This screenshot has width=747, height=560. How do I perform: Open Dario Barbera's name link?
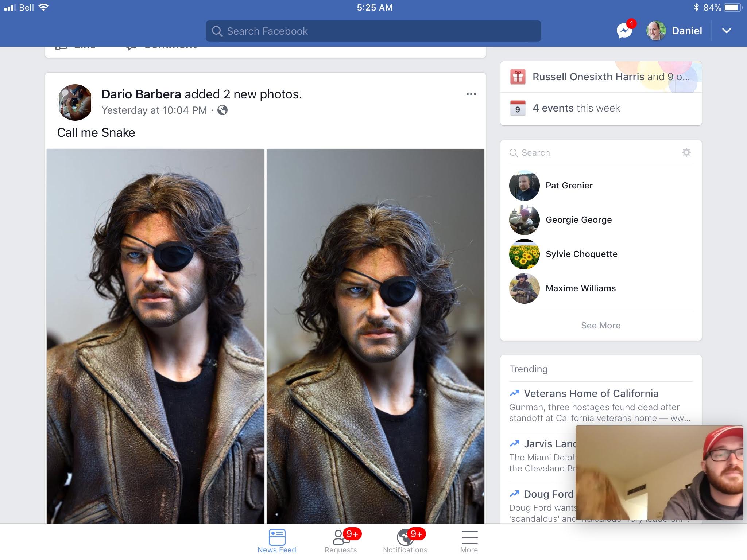(x=141, y=94)
